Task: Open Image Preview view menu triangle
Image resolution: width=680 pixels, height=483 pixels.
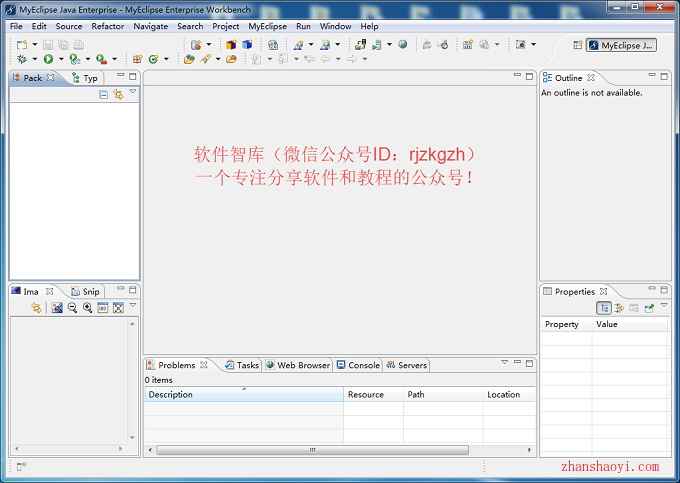Action: (133, 305)
